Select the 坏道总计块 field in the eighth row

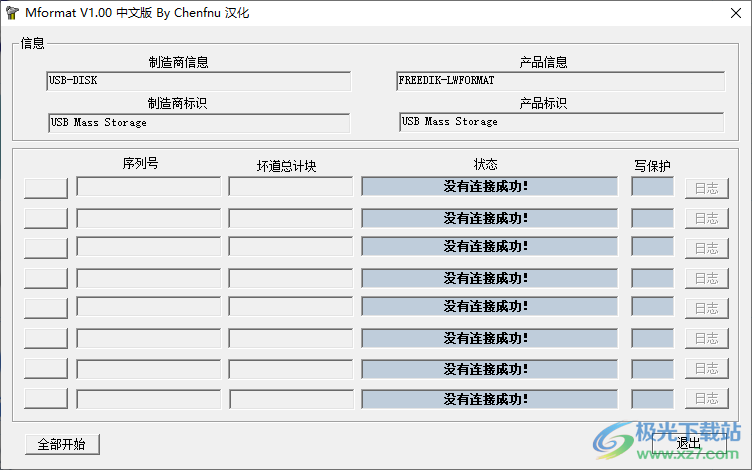pos(292,399)
